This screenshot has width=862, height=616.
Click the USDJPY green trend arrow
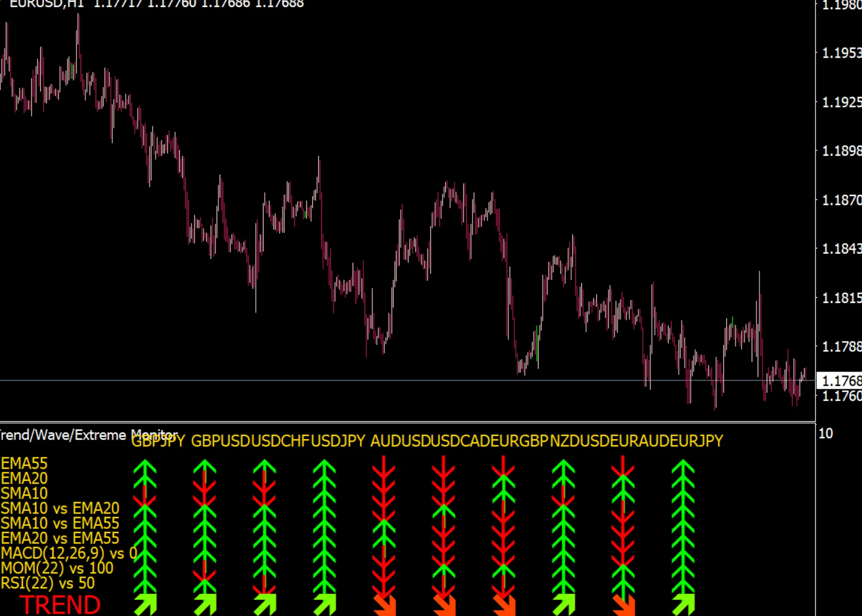click(325, 605)
